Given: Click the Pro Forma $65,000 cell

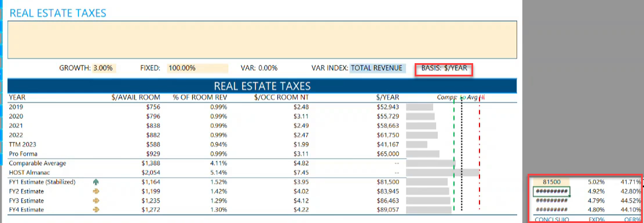Looking at the screenshot, I should (x=388, y=153).
